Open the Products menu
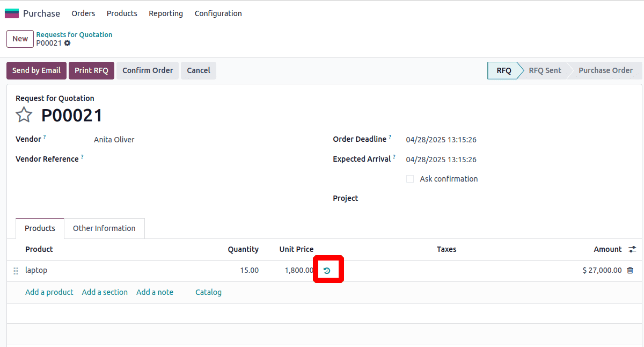The image size is (644, 347). (122, 13)
